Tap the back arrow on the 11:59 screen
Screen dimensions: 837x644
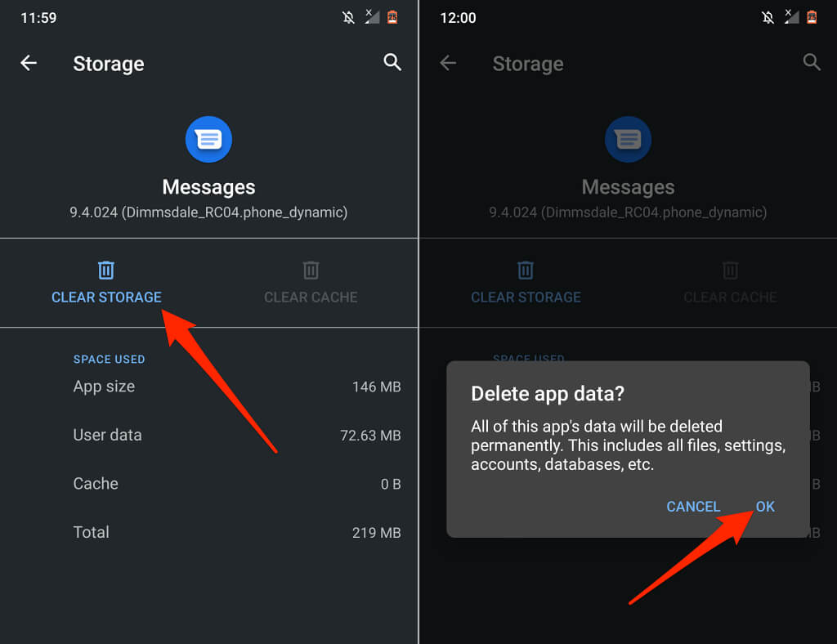[x=29, y=63]
